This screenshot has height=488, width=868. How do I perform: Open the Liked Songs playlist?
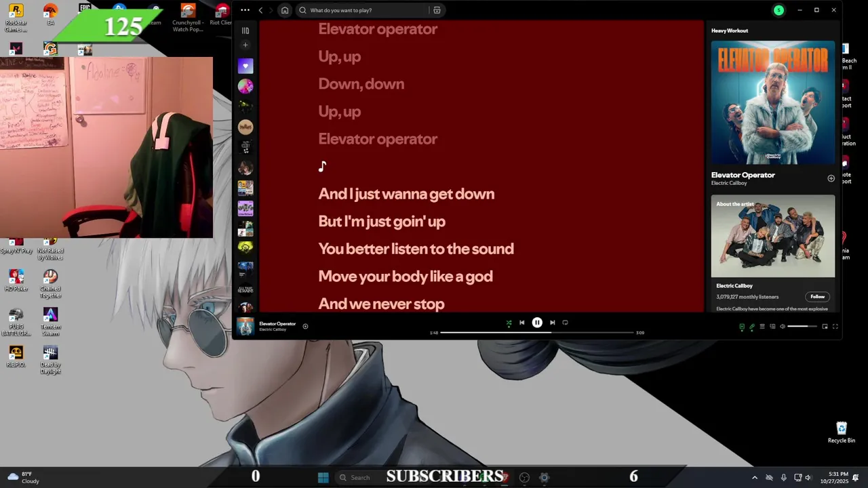(x=245, y=66)
